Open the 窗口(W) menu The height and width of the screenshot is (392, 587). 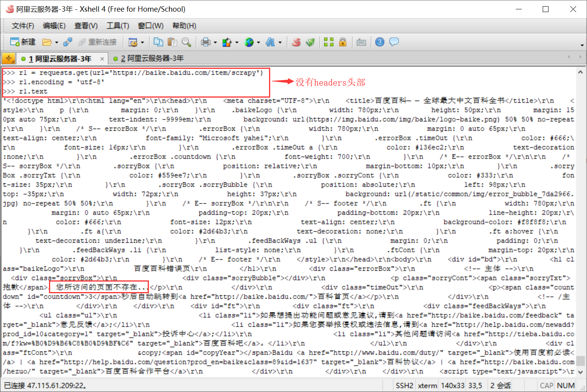[151, 26]
